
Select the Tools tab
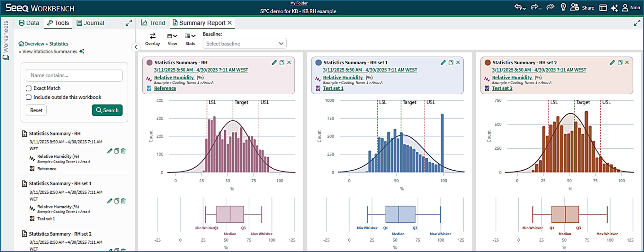coord(58,23)
